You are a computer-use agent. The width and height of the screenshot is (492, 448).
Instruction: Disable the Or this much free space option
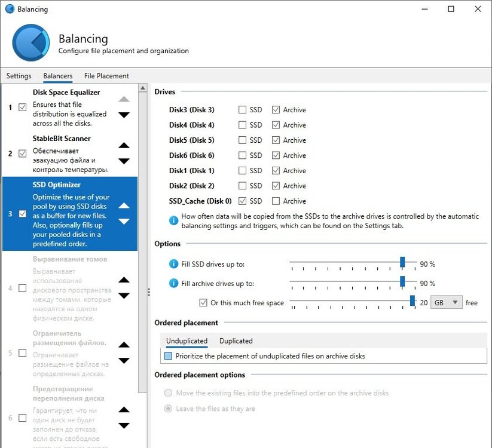203,303
